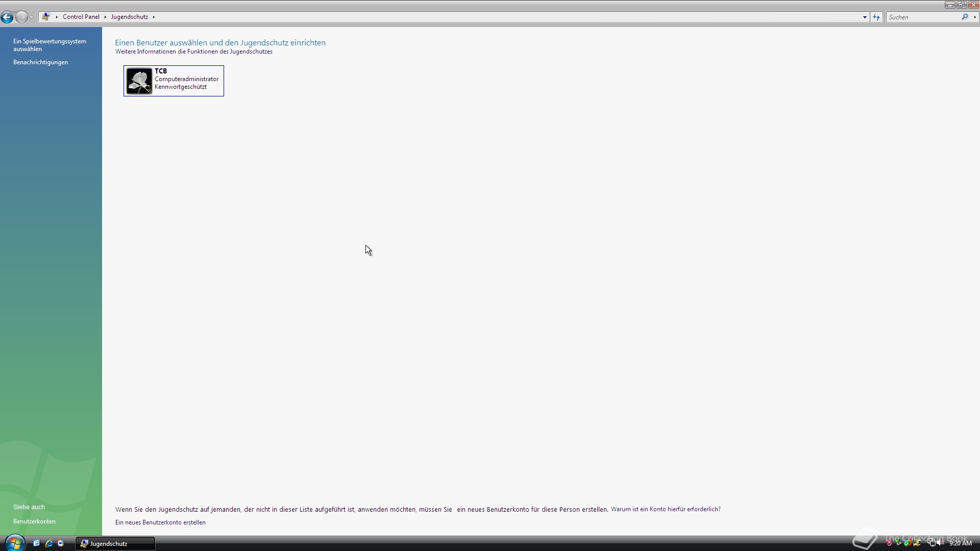Open 'Weitere Informationen die Funktionen des Jugendschutzes'

click(194, 52)
